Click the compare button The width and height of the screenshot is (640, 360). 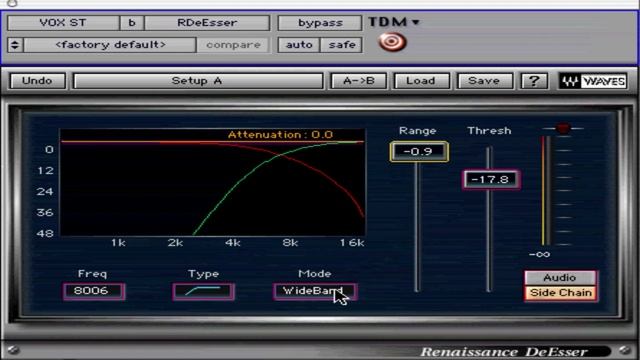point(233,44)
